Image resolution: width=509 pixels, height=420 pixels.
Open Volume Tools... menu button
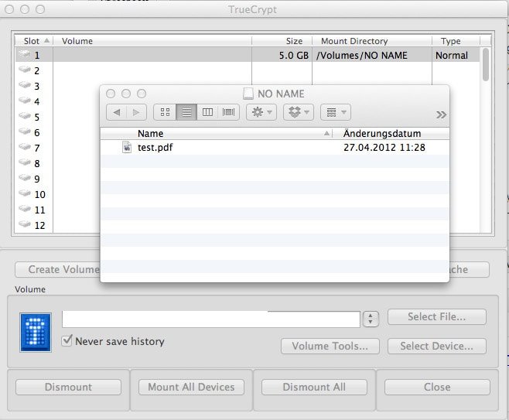[330, 346]
